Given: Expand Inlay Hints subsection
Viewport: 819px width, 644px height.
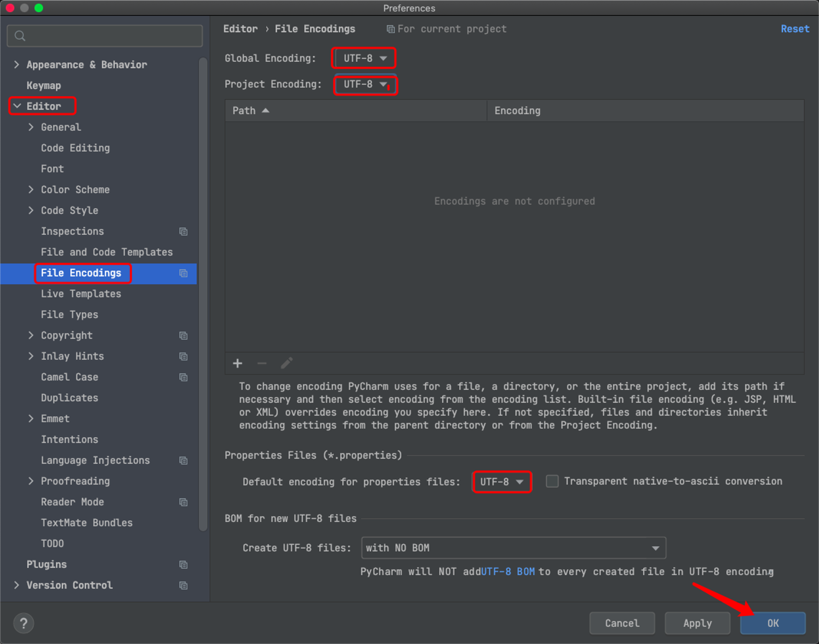Looking at the screenshot, I should point(31,356).
